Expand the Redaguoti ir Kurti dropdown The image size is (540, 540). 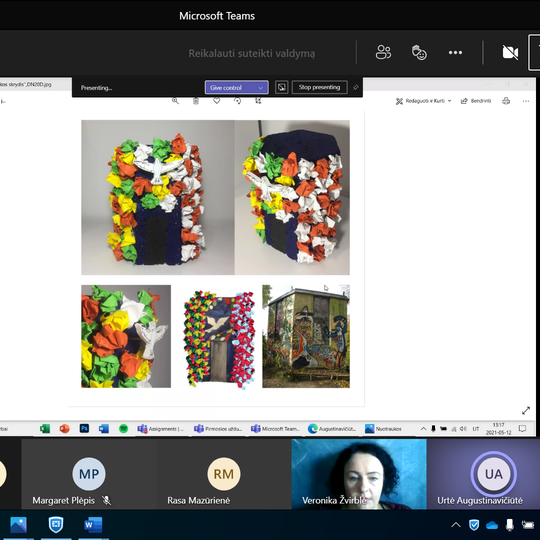click(x=424, y=101)
